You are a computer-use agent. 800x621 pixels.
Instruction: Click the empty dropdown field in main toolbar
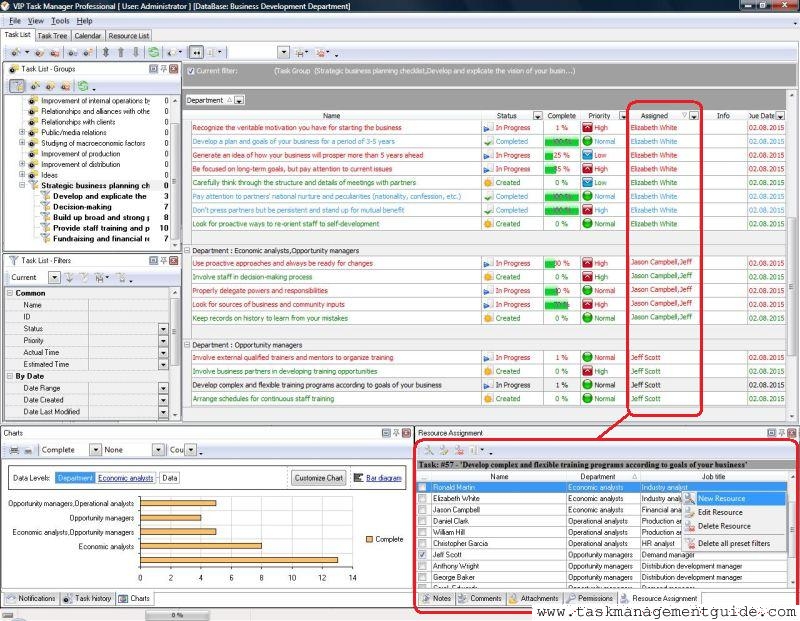[258, 52]
